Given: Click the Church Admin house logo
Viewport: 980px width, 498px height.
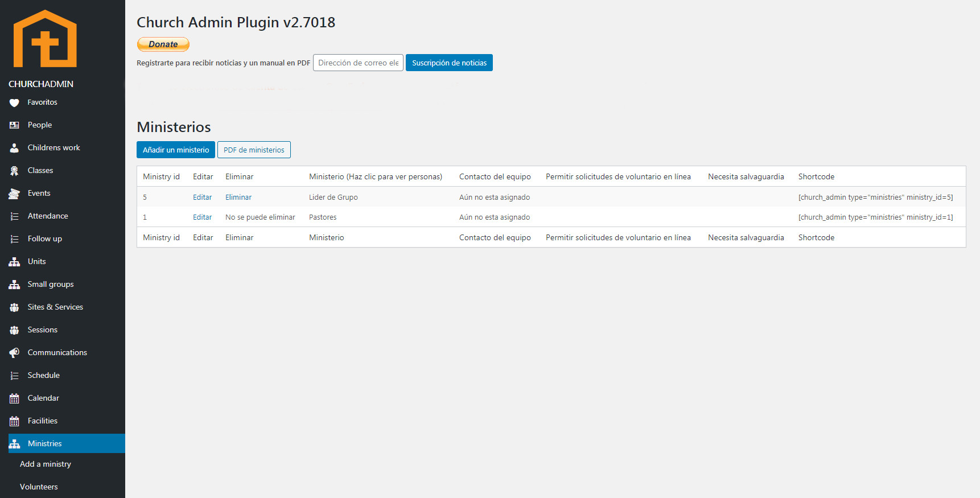Looking at the screenshot, I should coord(45,39).
